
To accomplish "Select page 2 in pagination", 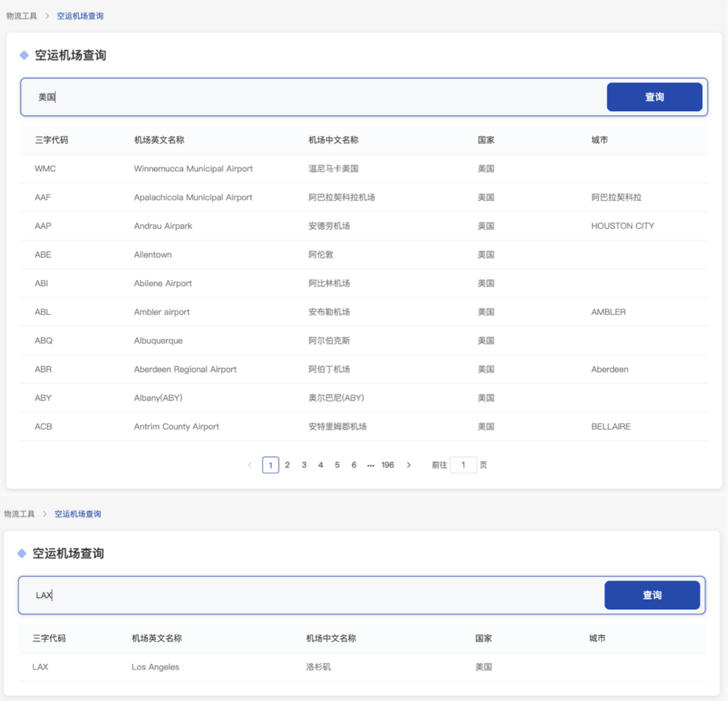I will (x=287, y=465).
